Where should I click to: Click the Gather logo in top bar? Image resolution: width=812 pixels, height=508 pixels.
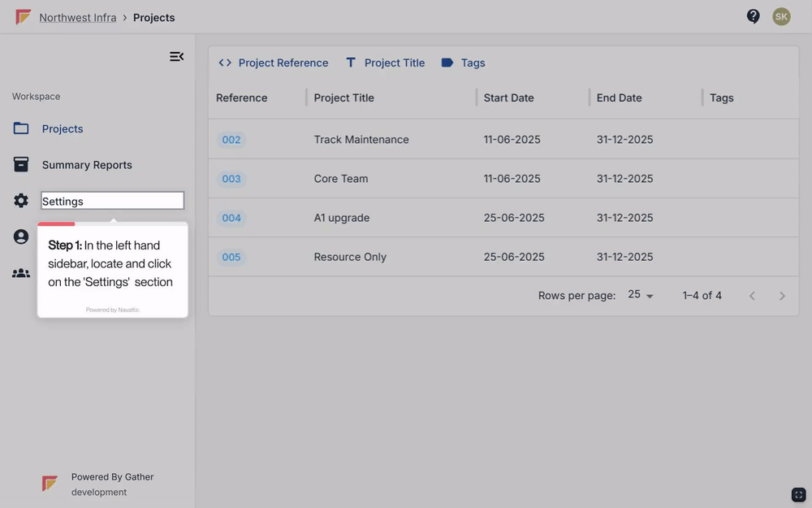[24, 17]
